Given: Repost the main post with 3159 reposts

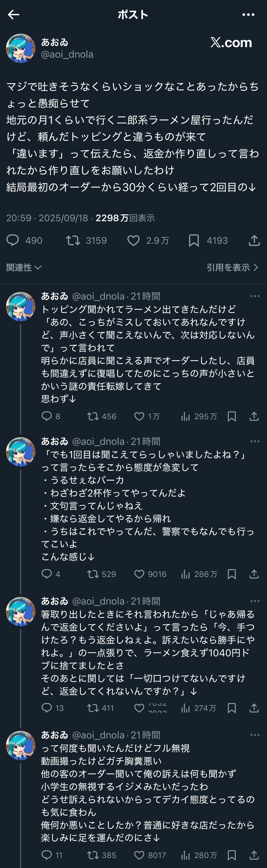Looking at the screenshot, I should 73,240.
